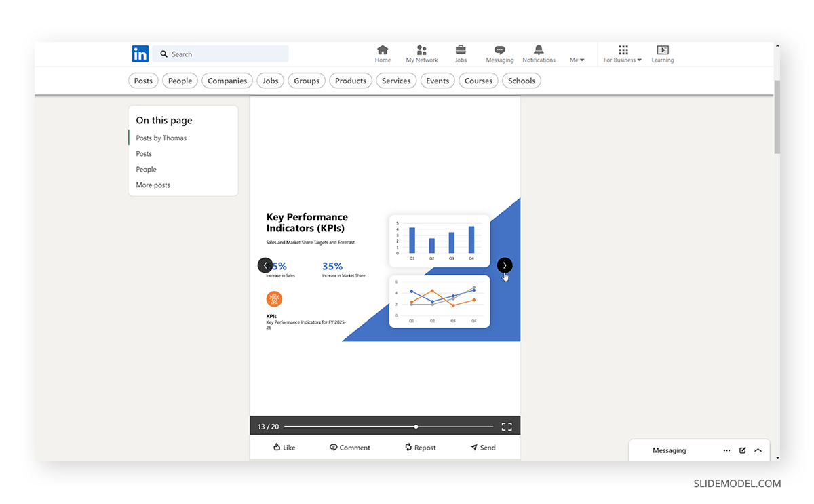Open carousel in fullscreen mode
This screenshot has height=504, width=814.
tap(507, 427)
